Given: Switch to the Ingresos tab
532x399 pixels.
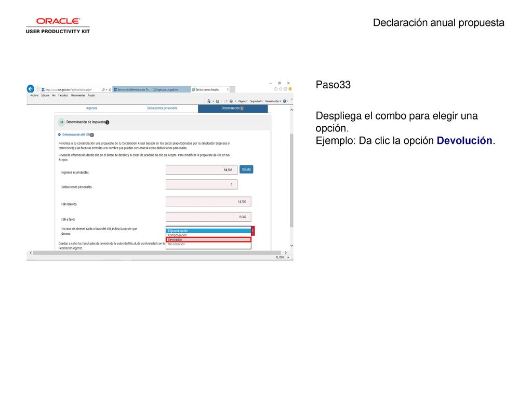Looking at the screenshot, I should tap(91, 108).
